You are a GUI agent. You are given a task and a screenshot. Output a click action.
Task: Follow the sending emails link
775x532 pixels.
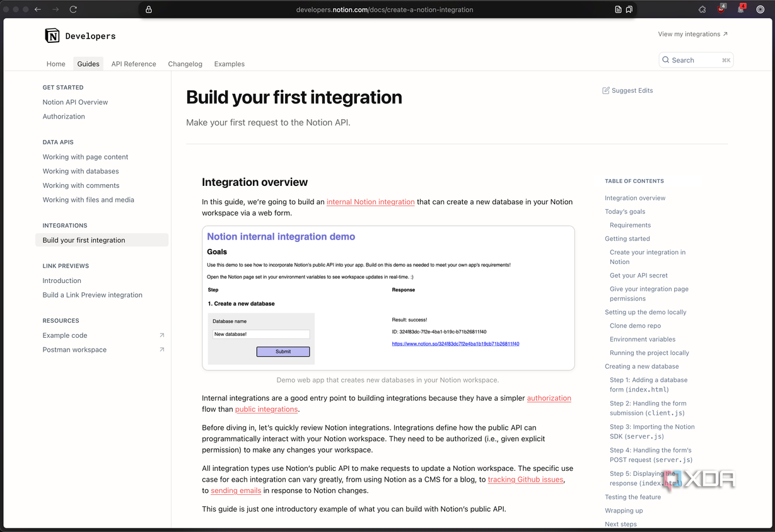tap(236, 490)
